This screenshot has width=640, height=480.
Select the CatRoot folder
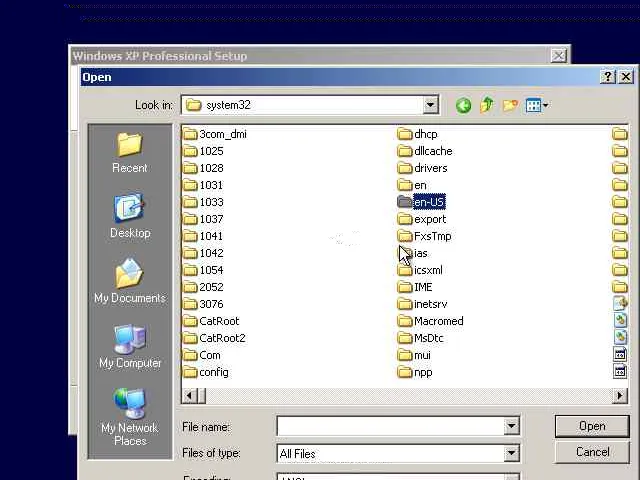point(211,321)
